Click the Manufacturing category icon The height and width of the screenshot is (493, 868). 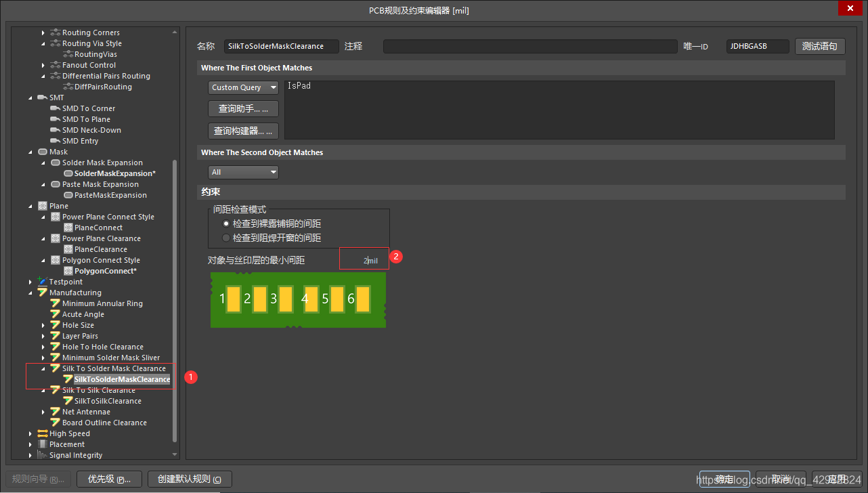pos(43,293)
